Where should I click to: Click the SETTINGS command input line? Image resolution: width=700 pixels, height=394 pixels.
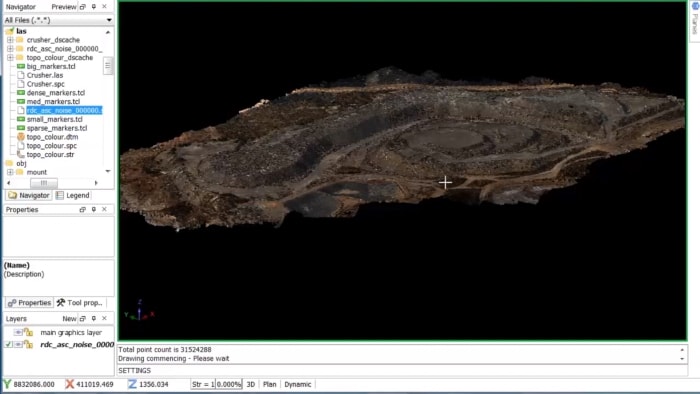click(402, 371)
